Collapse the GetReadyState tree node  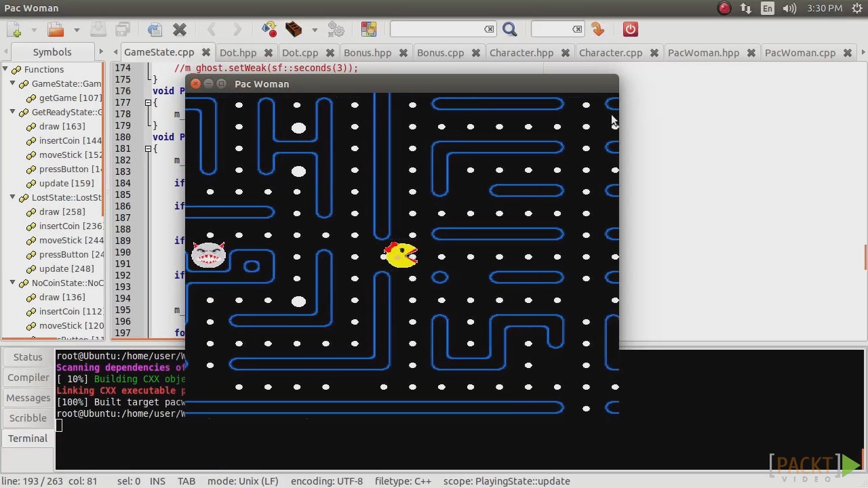pyautogui.click(x=12, y=112)
